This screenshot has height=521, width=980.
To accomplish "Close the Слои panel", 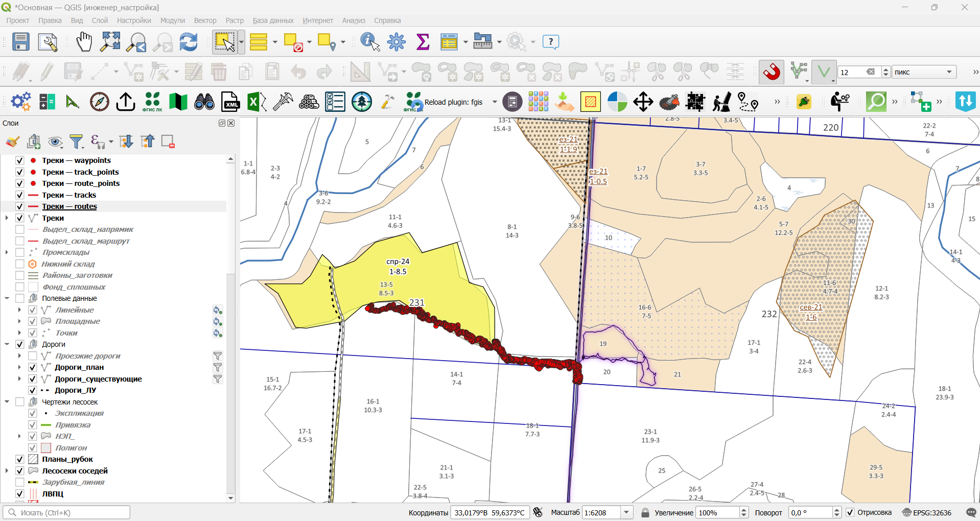I will 231,123.
